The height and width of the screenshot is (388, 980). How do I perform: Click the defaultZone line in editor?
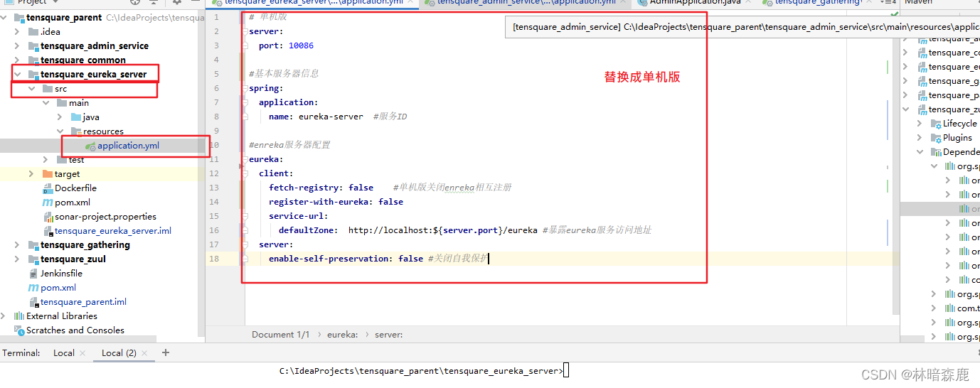(465, 230)
